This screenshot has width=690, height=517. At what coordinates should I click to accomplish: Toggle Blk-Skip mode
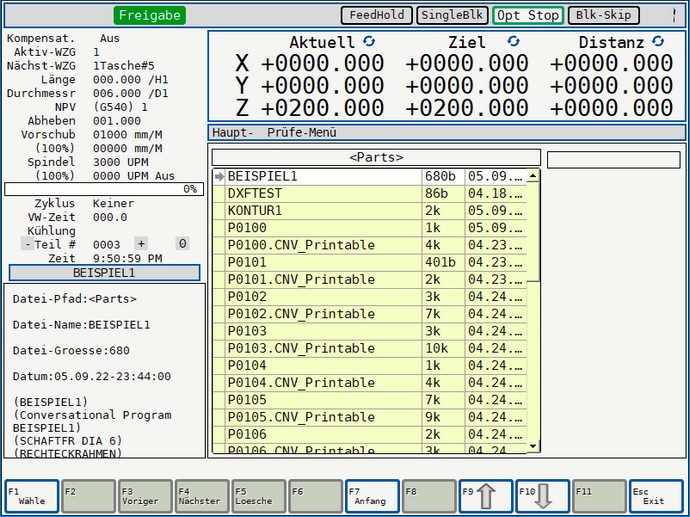click(603, 15)
